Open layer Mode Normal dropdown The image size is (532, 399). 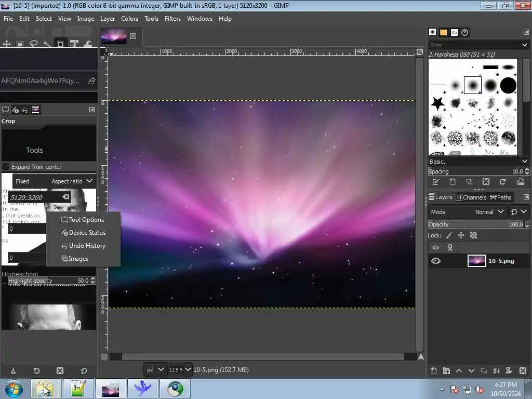pos(467,212)
